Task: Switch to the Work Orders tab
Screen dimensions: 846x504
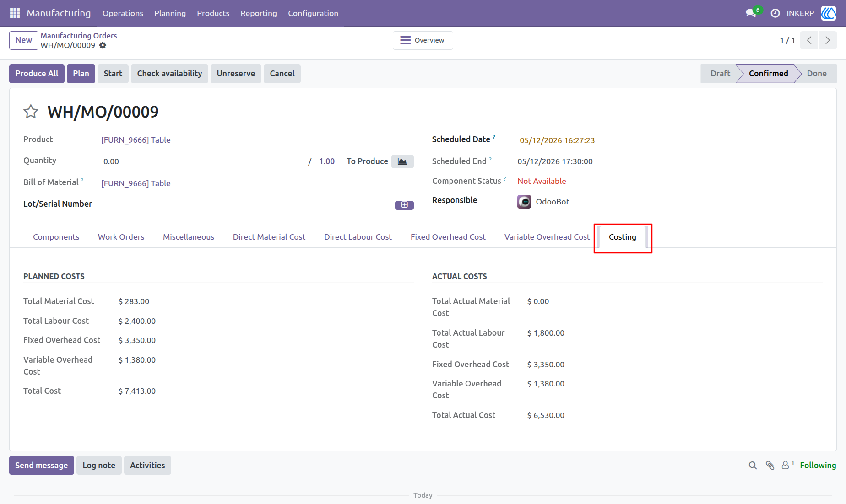Action: (121, 237)
